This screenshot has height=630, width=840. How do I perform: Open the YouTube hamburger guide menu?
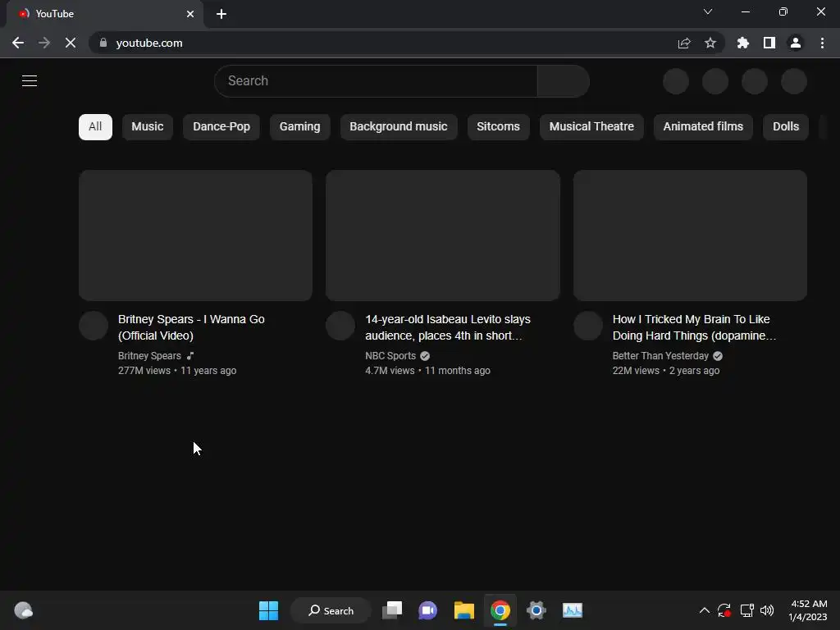[x=30, y=81]
